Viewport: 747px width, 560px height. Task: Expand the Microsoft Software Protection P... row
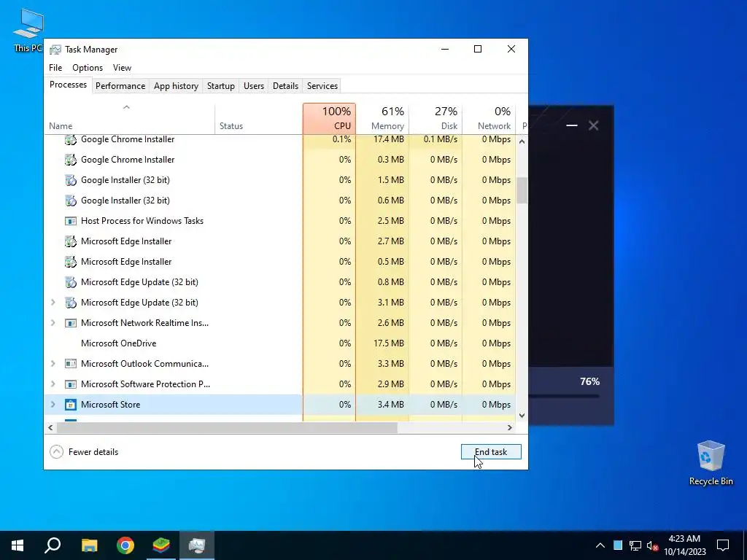(x=53, y=384)
